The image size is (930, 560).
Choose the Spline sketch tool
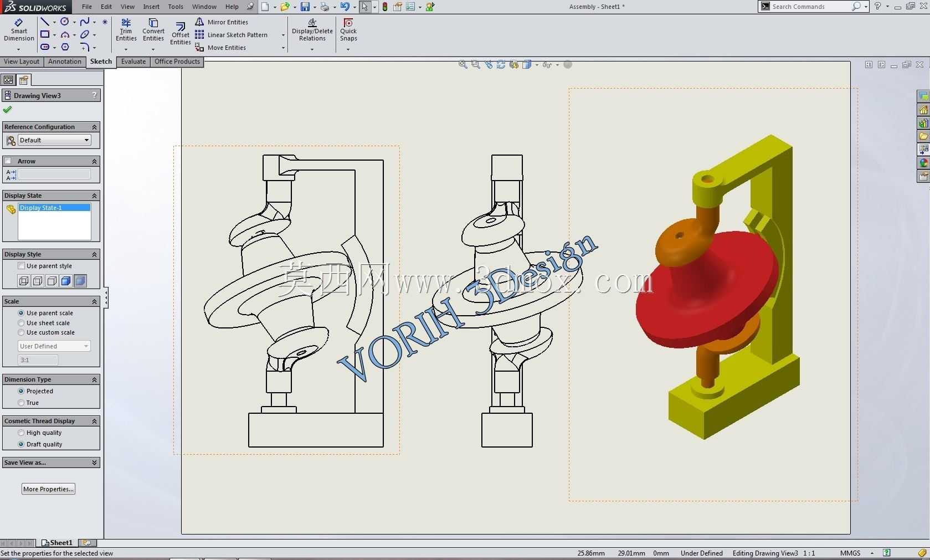pyautogui.click(x=84, y=22)
